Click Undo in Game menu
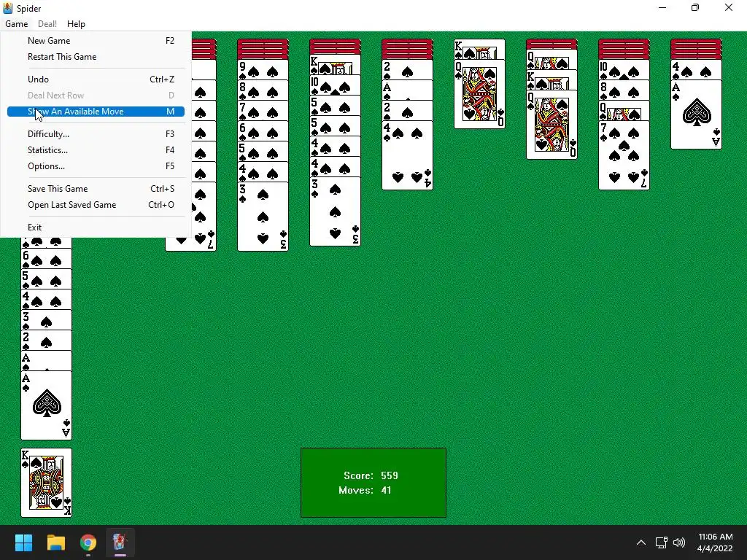This screenshot has width=747, height=560. (x=96, y=79)
